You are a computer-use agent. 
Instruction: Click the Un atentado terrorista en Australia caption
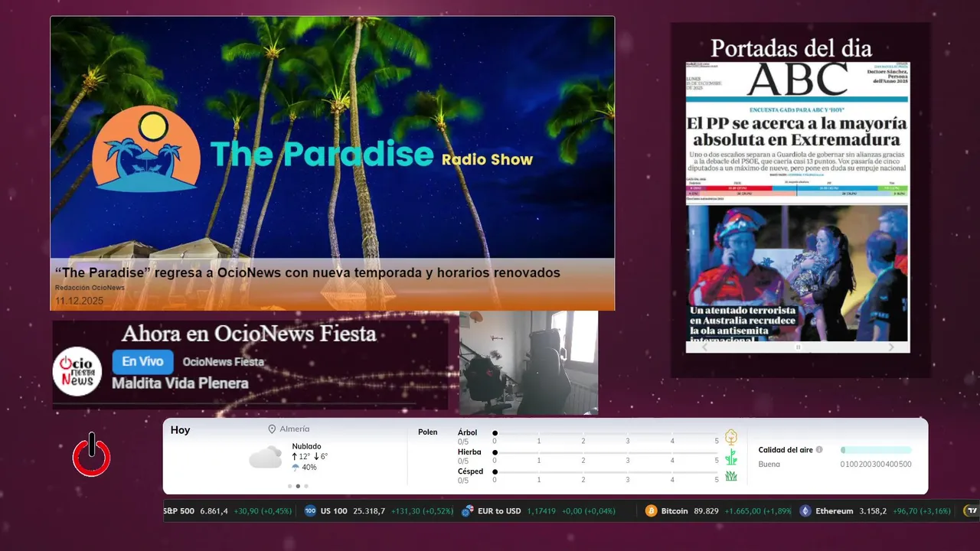pos(743,325)
